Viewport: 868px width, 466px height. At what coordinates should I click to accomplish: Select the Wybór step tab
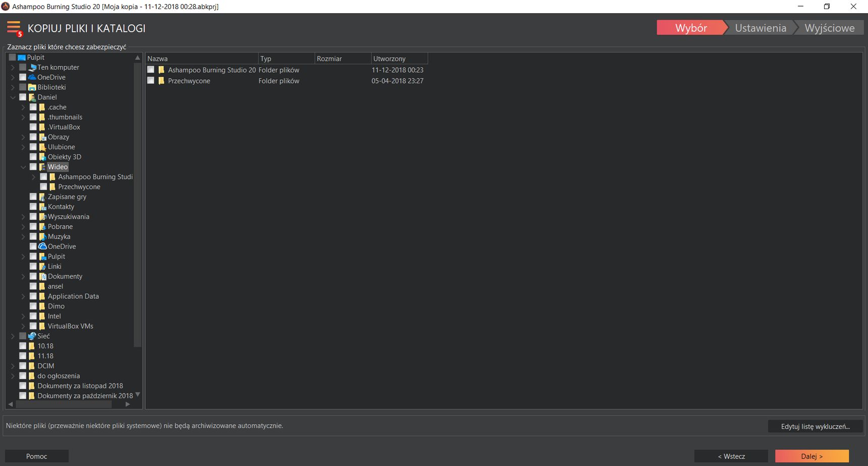pos(691,28)
